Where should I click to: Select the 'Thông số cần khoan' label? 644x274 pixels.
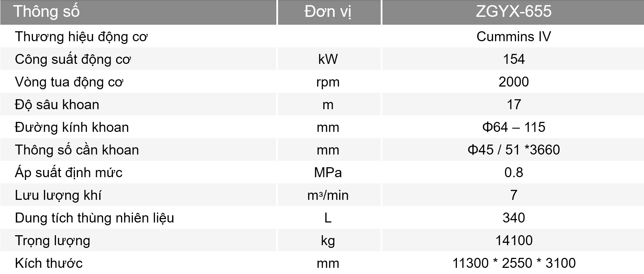77,150
